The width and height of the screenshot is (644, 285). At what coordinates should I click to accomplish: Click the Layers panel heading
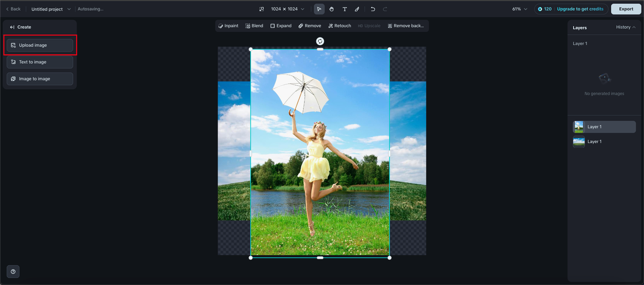(580, 28)
